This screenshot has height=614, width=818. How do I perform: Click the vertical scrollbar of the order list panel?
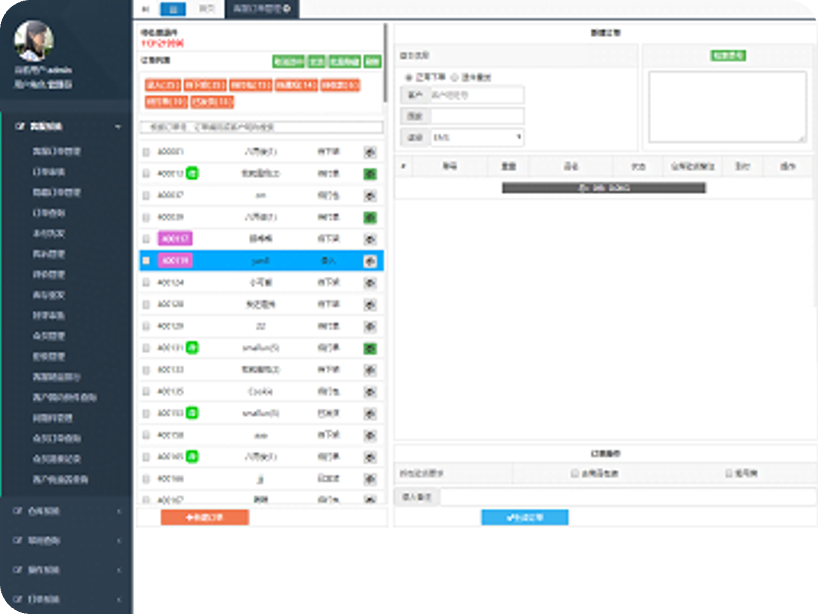coord(386,63)
